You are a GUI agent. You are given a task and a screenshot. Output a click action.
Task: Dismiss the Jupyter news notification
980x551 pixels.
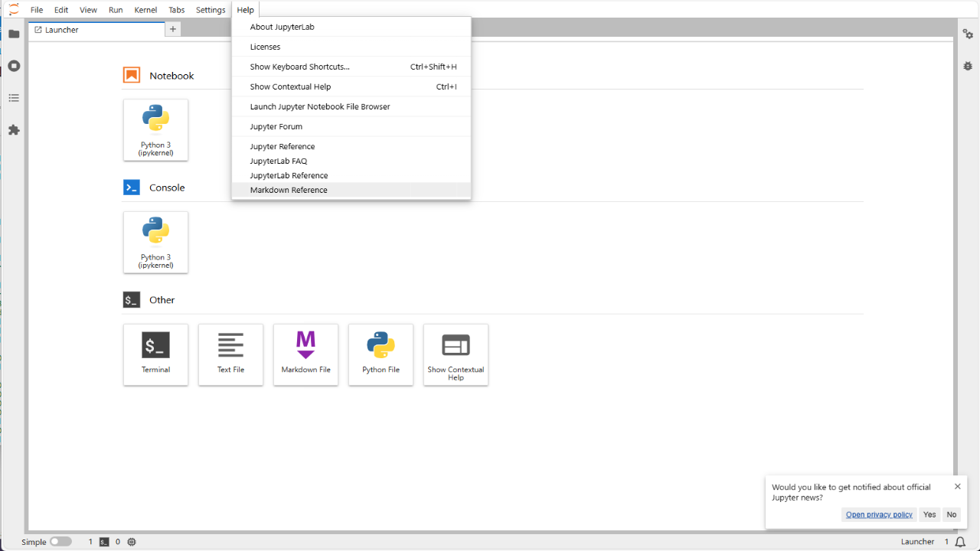pyautogui.click(x=957, y=487)
